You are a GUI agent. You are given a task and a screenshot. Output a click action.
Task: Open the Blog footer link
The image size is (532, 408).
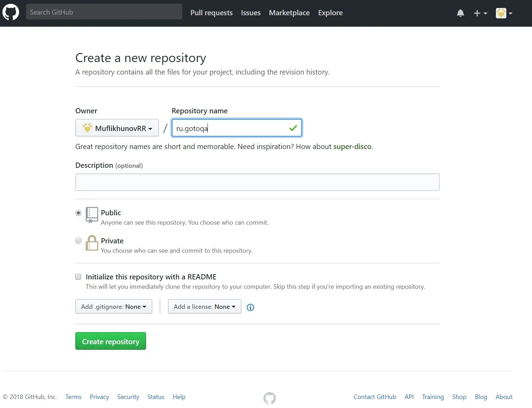[481, 397]
